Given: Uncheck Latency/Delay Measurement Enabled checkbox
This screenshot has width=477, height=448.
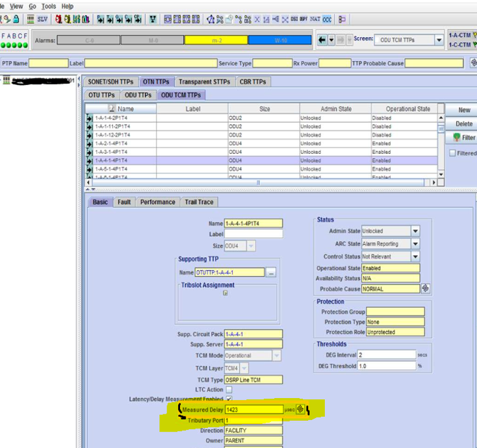Looking at the screenshot, I should tap(228, 399).
